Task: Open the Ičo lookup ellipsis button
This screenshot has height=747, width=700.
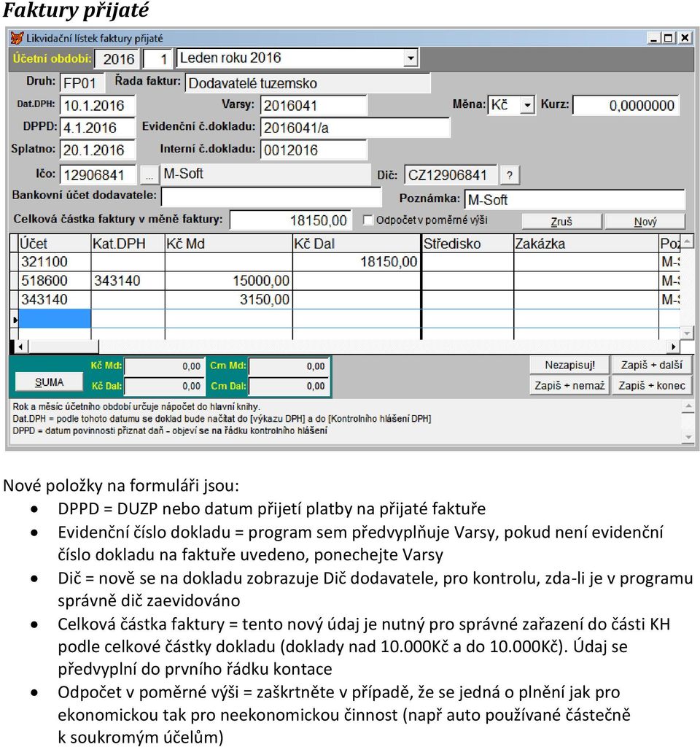Action: tap(149, 175)
